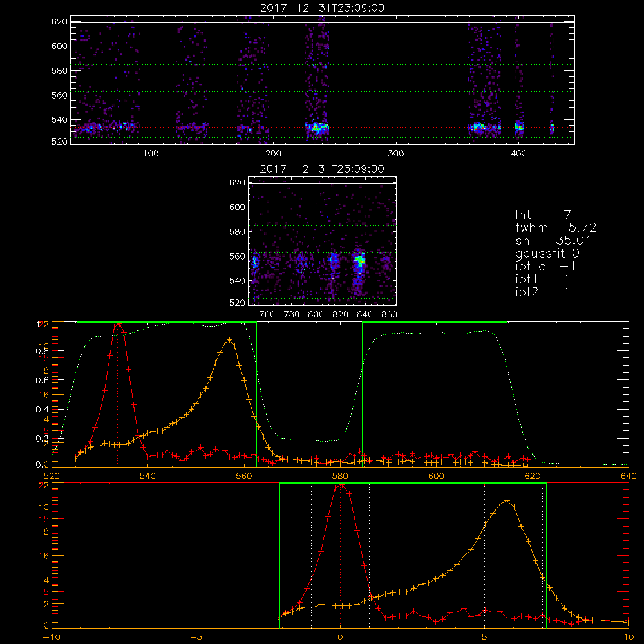Click the timestamp title above the wide top spectrogram
This screenshot has width=644, height=644.
click(x=323, y=8)
